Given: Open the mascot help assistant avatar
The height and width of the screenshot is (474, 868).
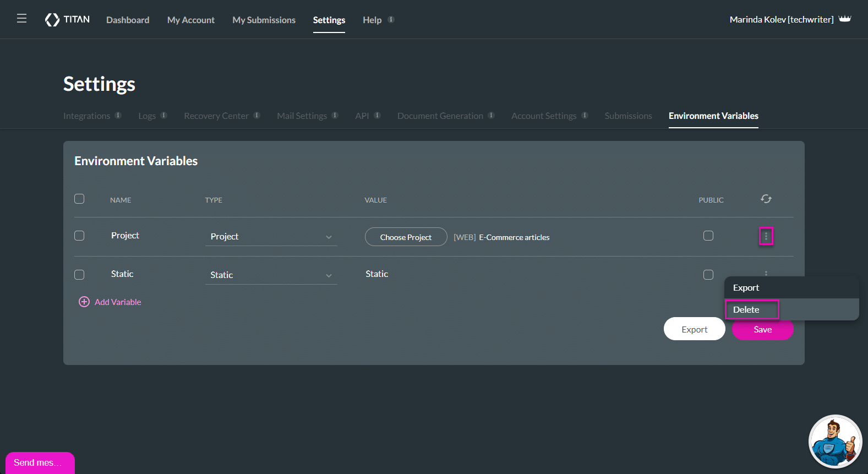Looking at the screenshot, I should (834, 442).
